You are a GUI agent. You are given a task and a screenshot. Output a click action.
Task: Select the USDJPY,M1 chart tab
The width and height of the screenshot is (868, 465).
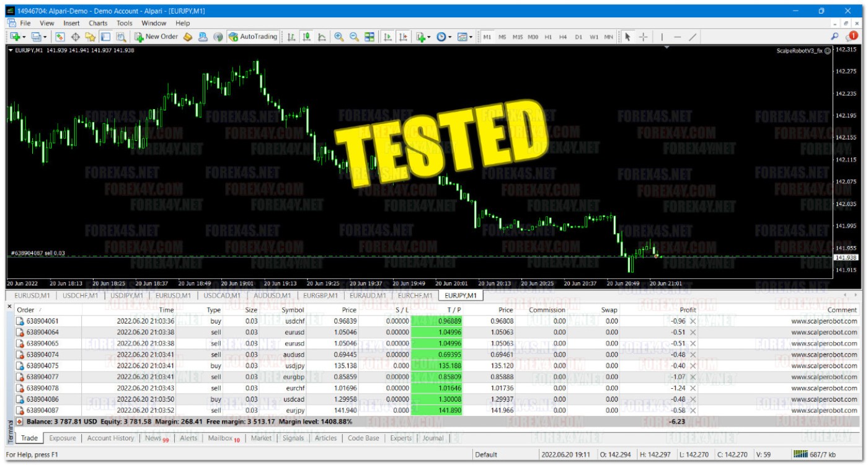click(127, 296)
